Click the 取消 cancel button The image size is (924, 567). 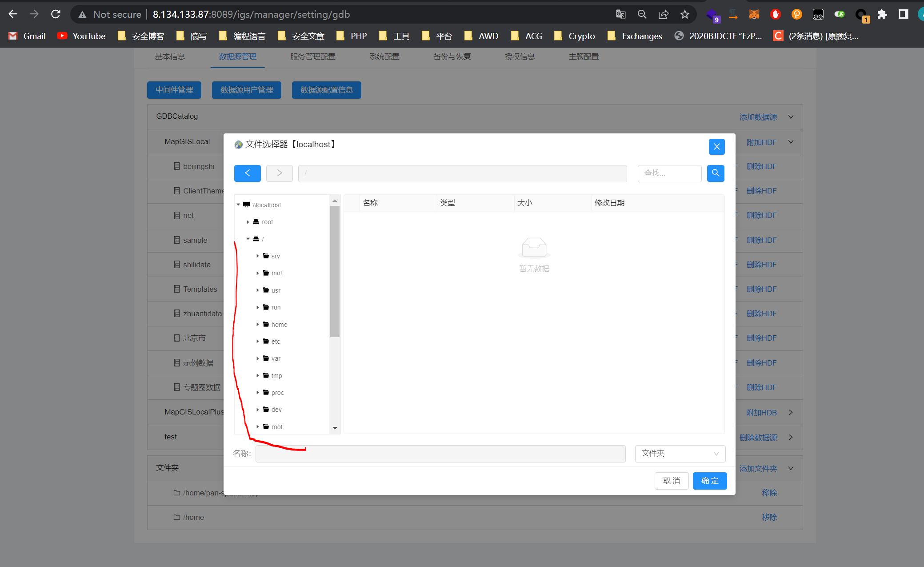[x=671, y=481]
